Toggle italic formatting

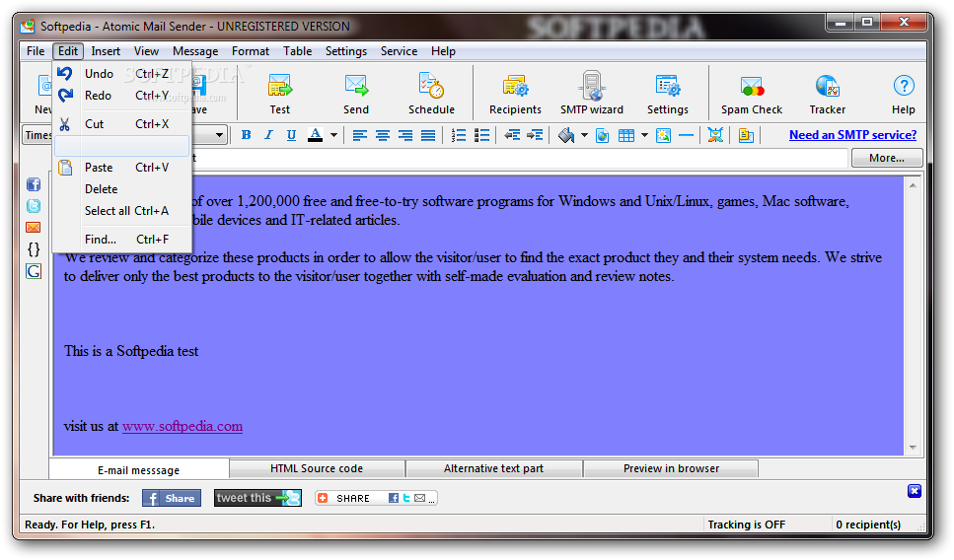point(268,135)
